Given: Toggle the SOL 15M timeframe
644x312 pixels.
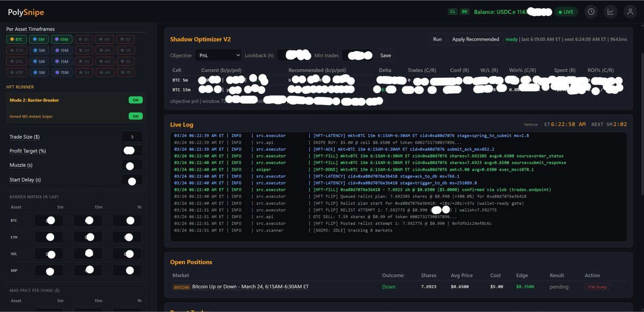Looking at the screenshot, I should (62, 61).
